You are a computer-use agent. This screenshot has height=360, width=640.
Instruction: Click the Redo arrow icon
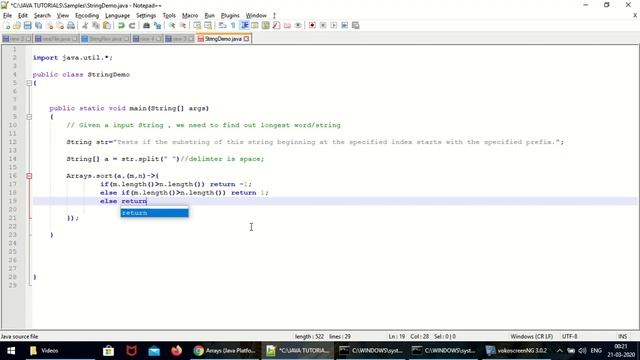pyautogui.click(x=132, y=25)
